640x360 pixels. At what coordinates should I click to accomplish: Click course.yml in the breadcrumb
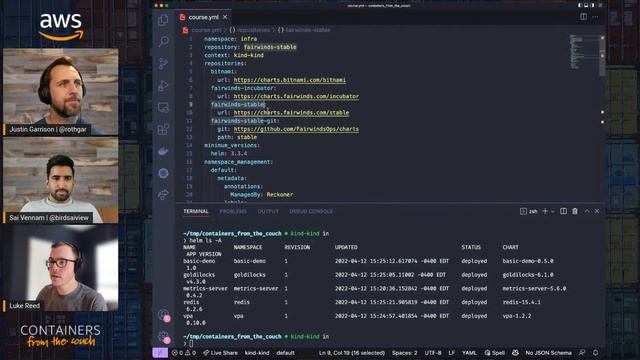tap(206, 30)
